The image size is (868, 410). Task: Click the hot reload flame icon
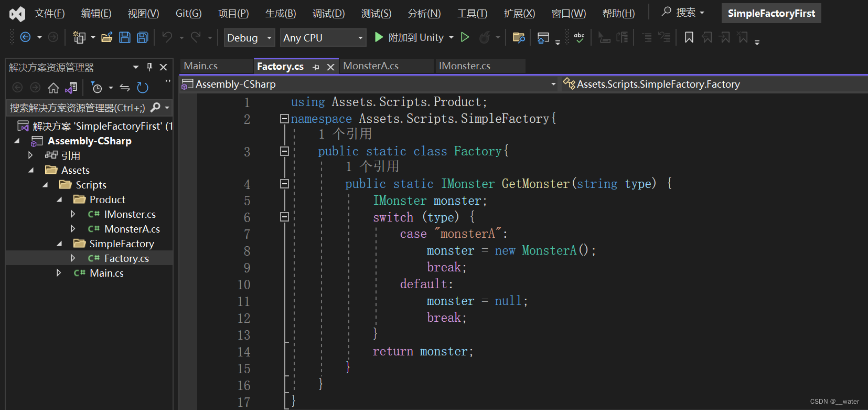point(485,37)
